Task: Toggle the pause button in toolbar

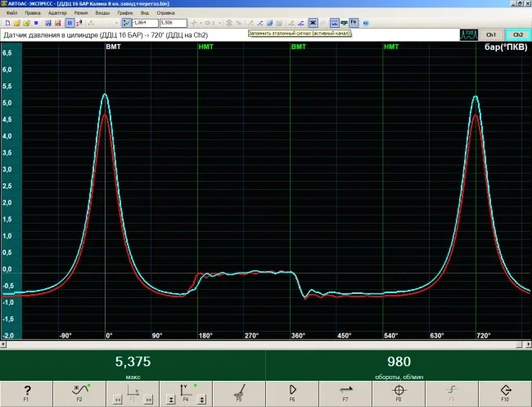Action: (x=70, y=23)
